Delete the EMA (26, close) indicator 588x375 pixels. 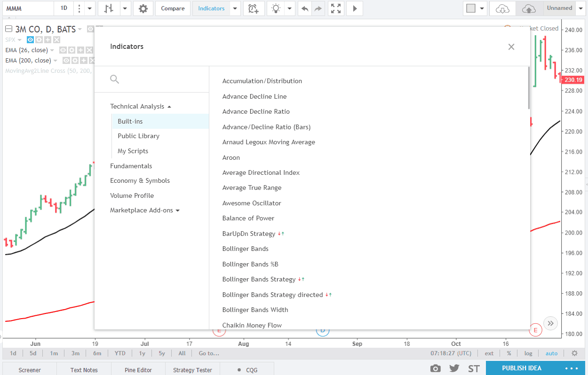tap(89, 50)
